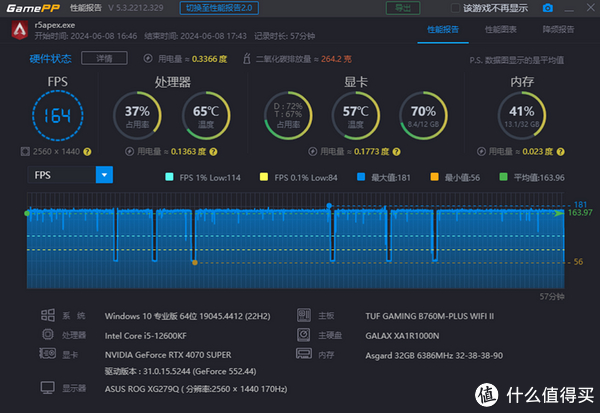Click the help icon after 0.023 度
Image resolution: width=600 pixels, height=413 pixels.
tap(560, 152)
